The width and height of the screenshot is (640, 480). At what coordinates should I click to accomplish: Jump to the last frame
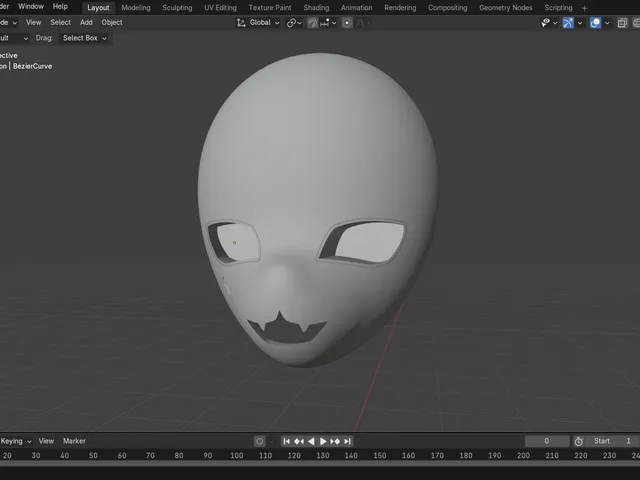click(347, 441)
